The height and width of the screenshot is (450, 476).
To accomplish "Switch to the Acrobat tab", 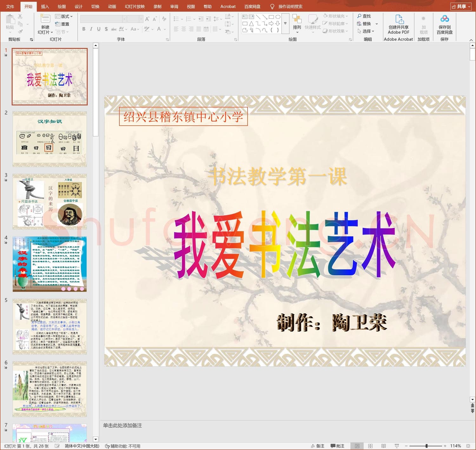I will pyautogui.click(x=228, y=6).
